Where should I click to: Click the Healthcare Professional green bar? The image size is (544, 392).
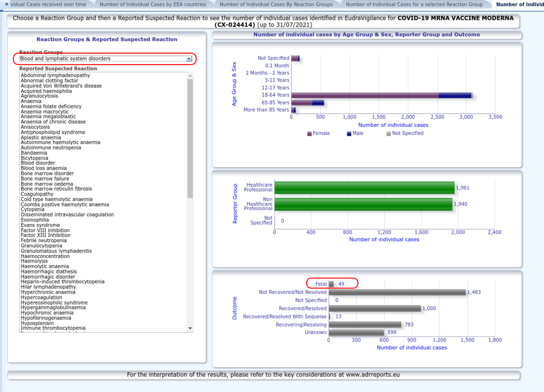[364, 188]
